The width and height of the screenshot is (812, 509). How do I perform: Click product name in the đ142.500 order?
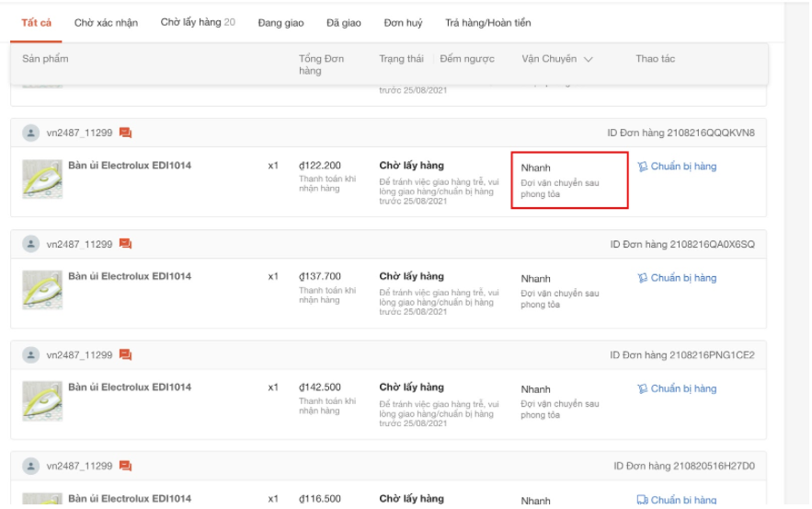coord(130,388)
